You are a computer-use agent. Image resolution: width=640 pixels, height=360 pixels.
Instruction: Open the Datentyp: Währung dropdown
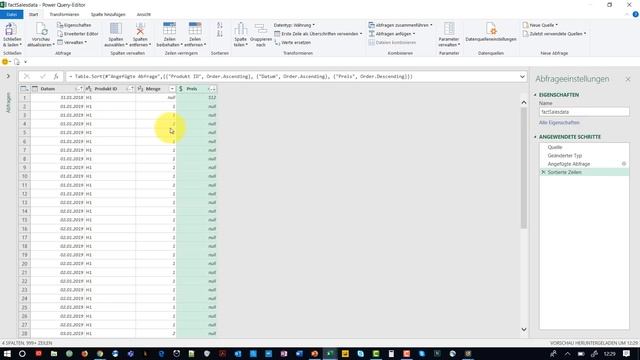pyautogui.click(x=294, y=25)
